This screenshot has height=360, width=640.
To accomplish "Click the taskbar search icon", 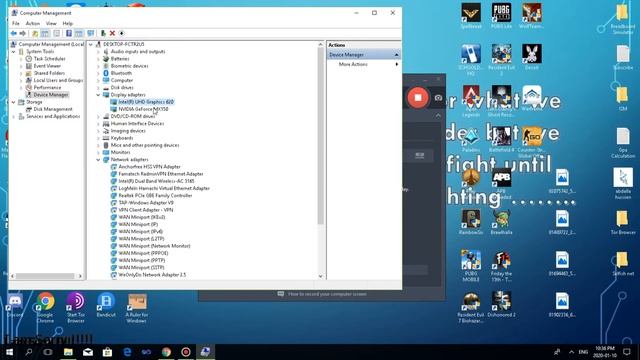I will (29, 352).
